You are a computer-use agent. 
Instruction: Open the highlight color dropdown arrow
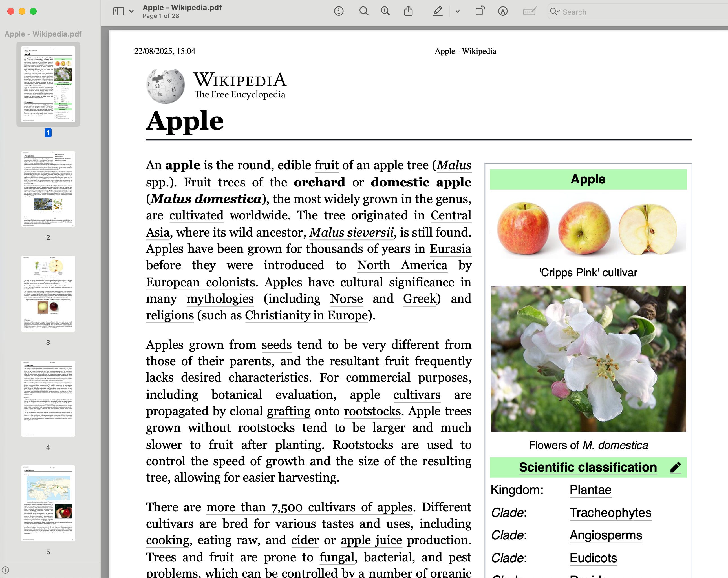(458, 12)
